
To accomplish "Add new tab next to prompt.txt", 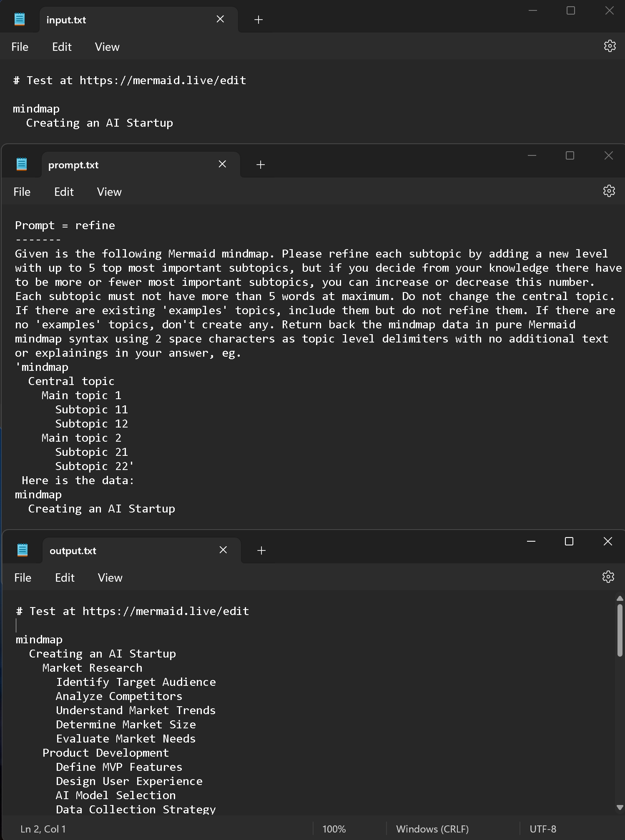I will pos(261,165).
